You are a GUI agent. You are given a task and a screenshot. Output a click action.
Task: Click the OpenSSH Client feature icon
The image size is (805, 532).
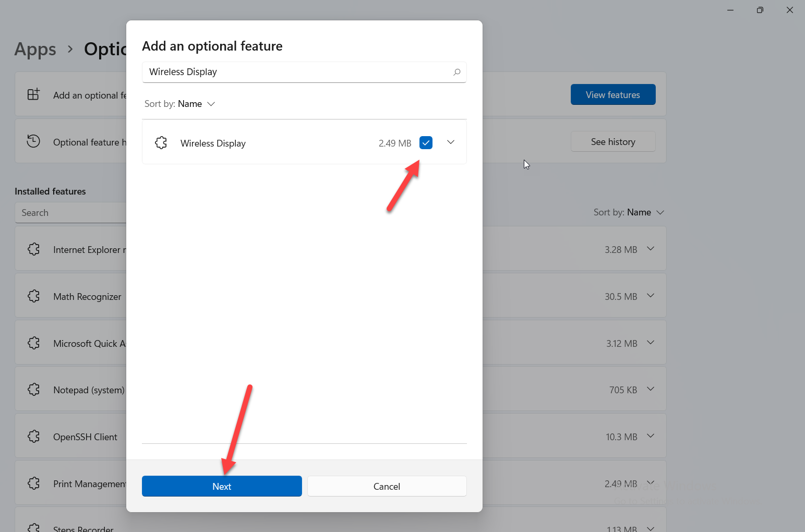pyautogui.click(x=34, y=437)
